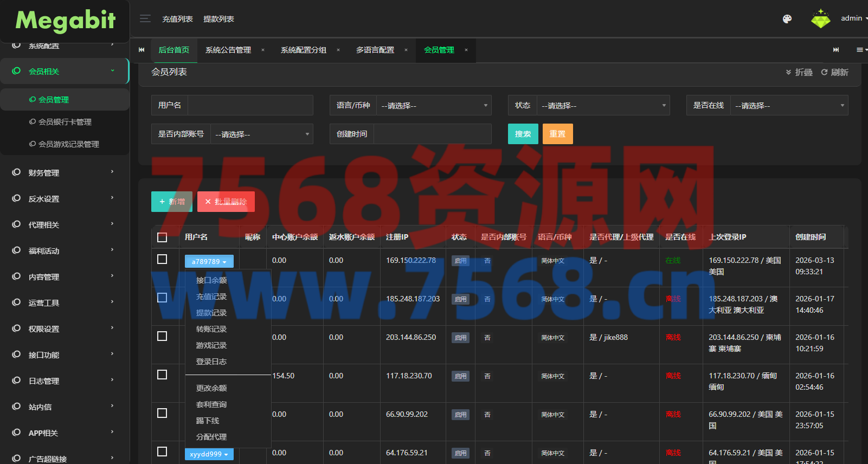
Task: Check the a789789 row checkbox
Action: (x=162, y=260)
